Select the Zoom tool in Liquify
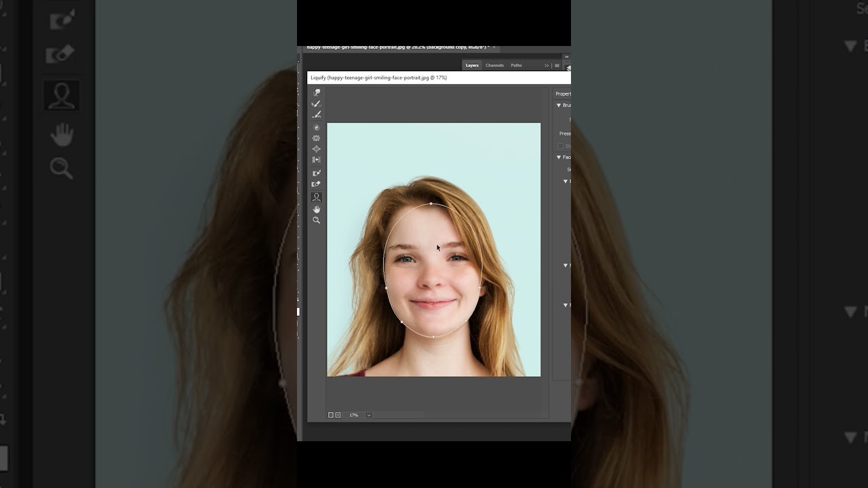This screenshot has width=868, height=488. coord(316,220)
